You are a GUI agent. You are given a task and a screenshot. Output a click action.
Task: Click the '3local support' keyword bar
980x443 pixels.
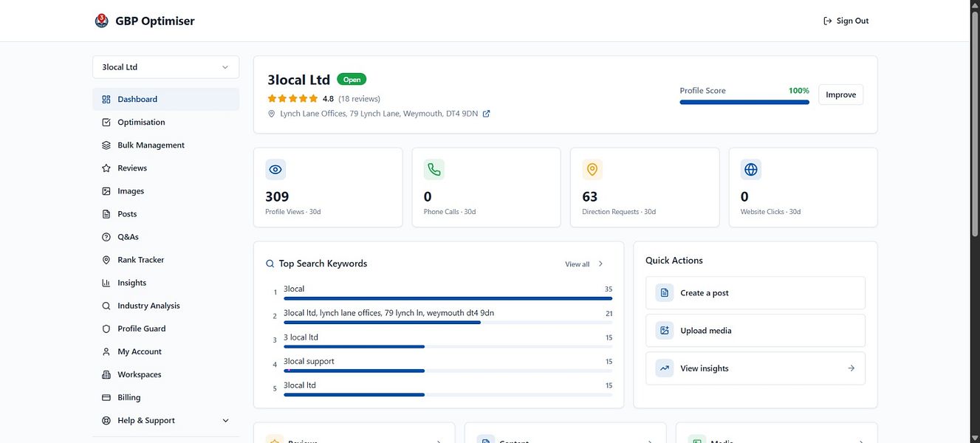point(448,371)
